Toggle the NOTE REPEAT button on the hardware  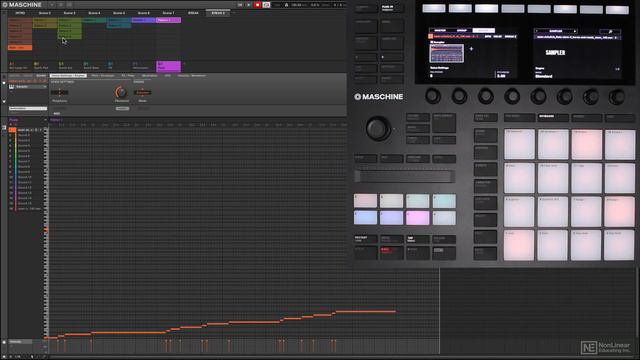coord(444,123)
